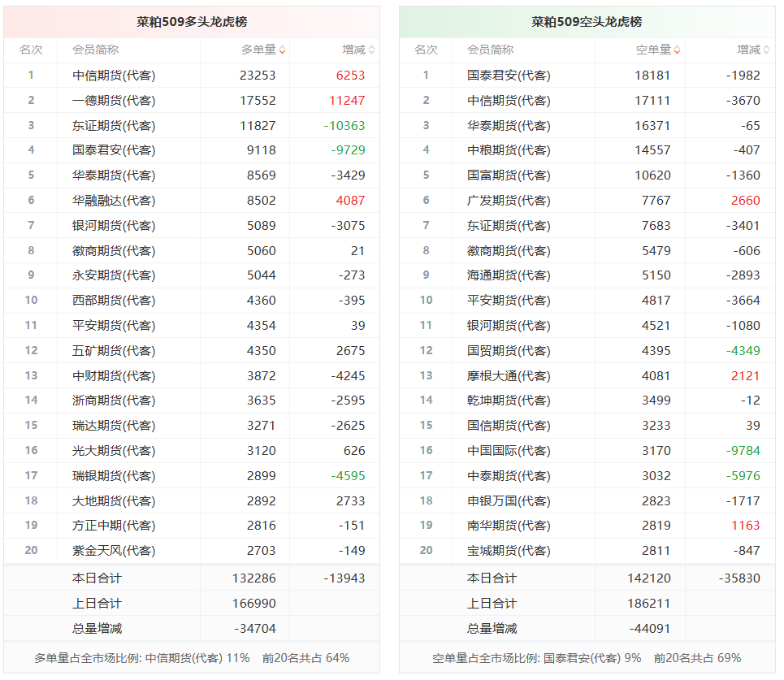
Task: Select 瑞达期货(代客) row
Action: point(192,426)
